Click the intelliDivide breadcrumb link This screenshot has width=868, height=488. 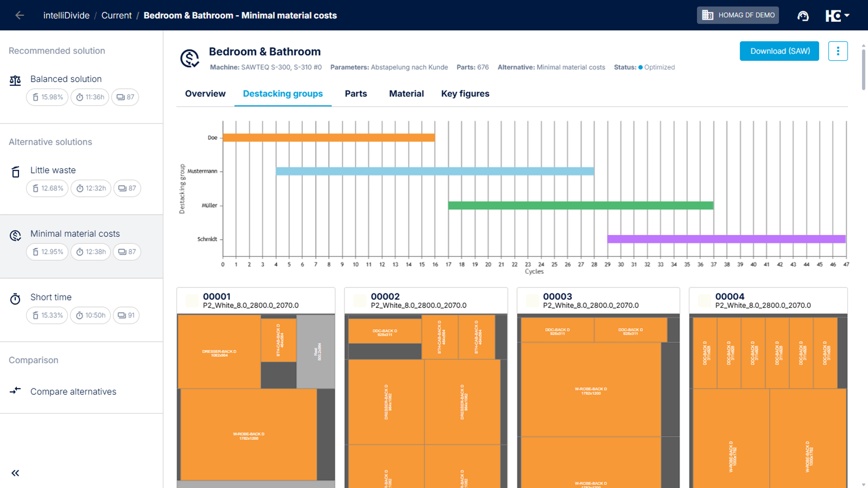coord(66,15)
